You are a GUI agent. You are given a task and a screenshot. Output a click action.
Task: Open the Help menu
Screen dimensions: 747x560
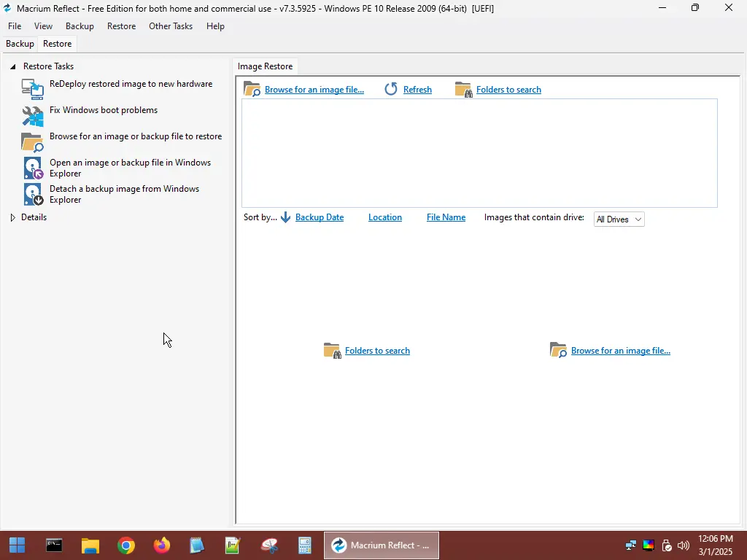tap(215, 26)
